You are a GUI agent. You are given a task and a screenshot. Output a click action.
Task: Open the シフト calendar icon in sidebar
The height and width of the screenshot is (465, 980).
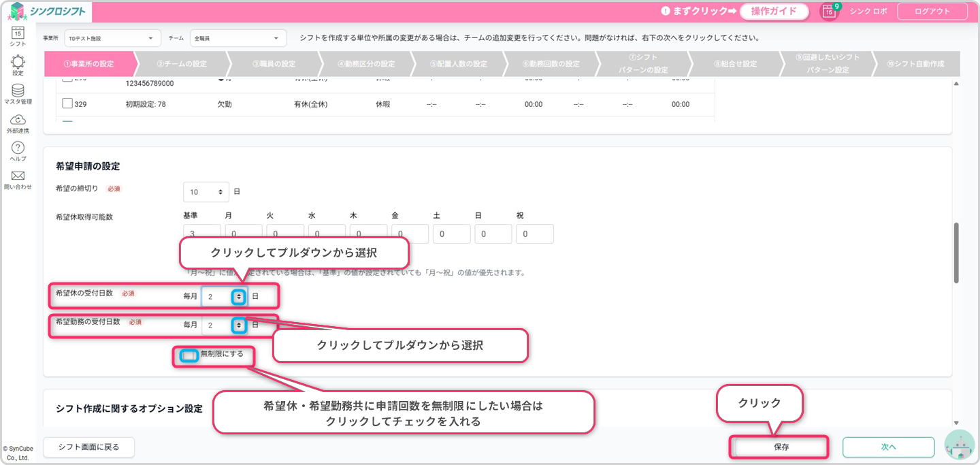18,34
